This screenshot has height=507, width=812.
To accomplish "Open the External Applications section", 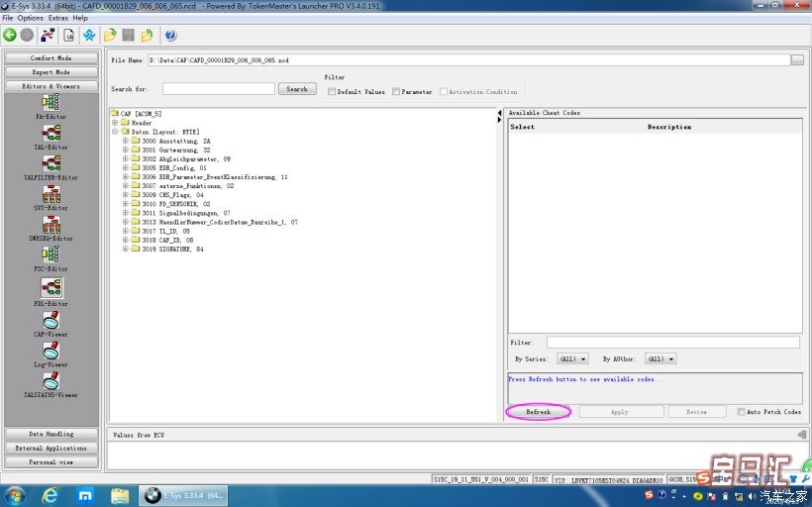I will pos(51,448).
